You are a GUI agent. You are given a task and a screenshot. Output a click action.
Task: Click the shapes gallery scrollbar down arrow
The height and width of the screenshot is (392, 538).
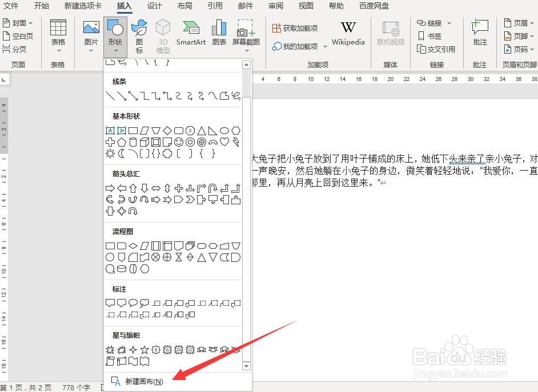point(246,366)
